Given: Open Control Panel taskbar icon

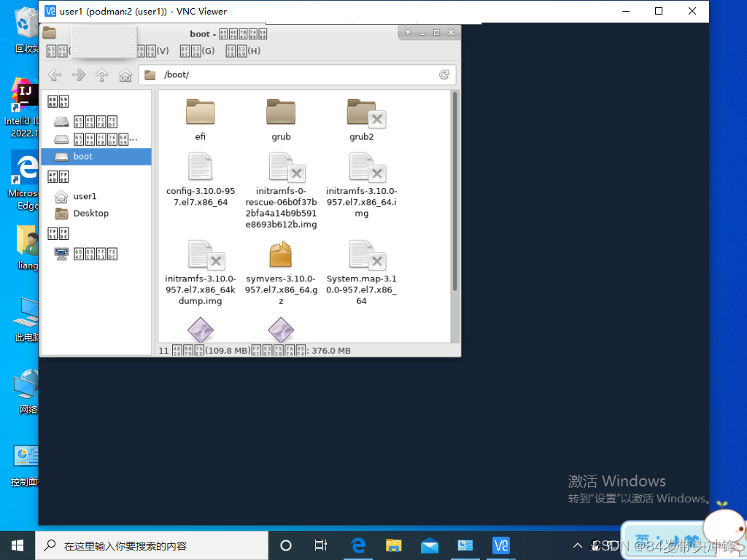Looking at the screenshot, I should coord(465,545).
